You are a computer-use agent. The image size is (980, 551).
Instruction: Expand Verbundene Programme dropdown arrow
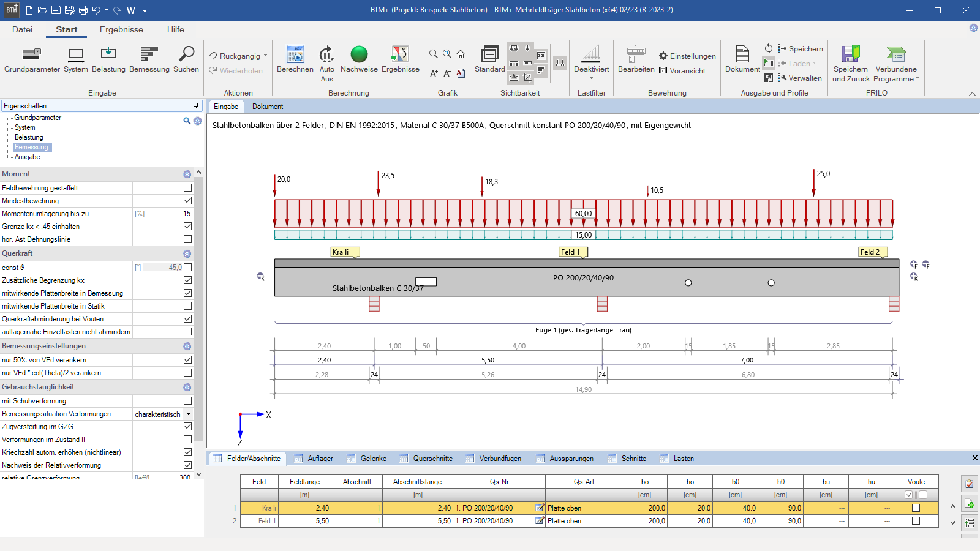(x=918, y=78)
